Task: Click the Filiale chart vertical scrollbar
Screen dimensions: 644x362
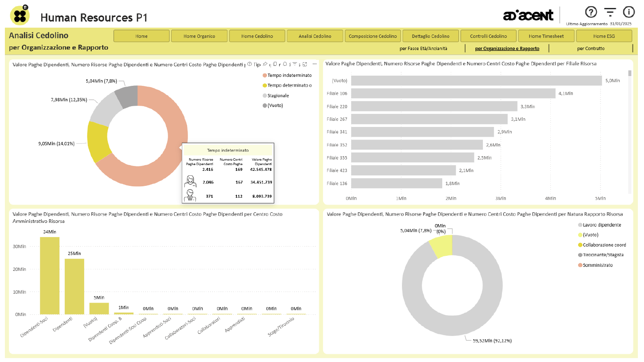Action: 630,74
